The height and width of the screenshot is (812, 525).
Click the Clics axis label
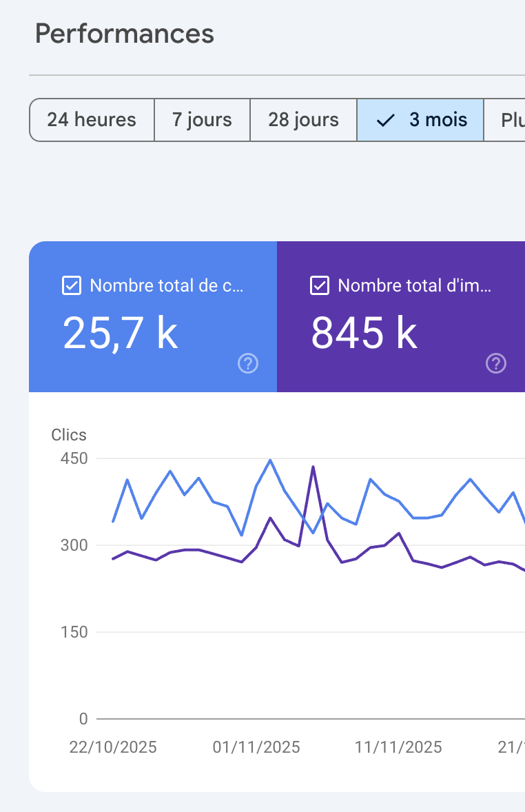(69, 435)
